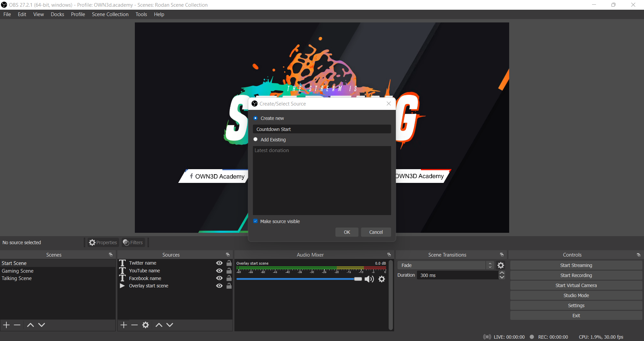
Task: Undock the Sources panel
Action: point(228,255)
